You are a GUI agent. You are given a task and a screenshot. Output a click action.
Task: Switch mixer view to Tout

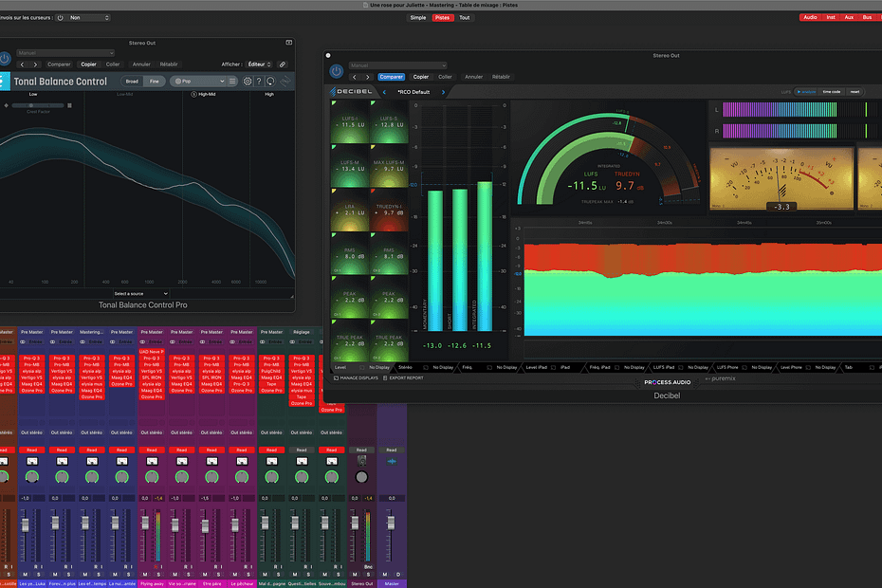[x=465, y=17]
